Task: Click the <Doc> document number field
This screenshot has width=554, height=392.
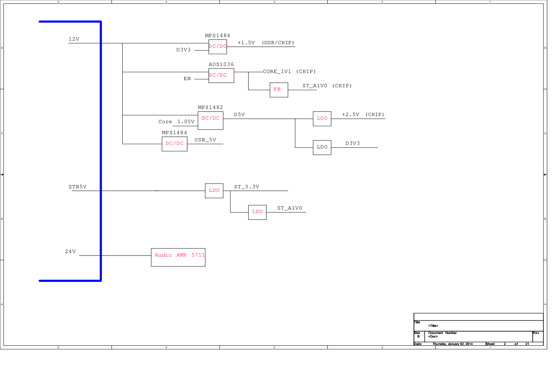Action: [x=433, y=336]
